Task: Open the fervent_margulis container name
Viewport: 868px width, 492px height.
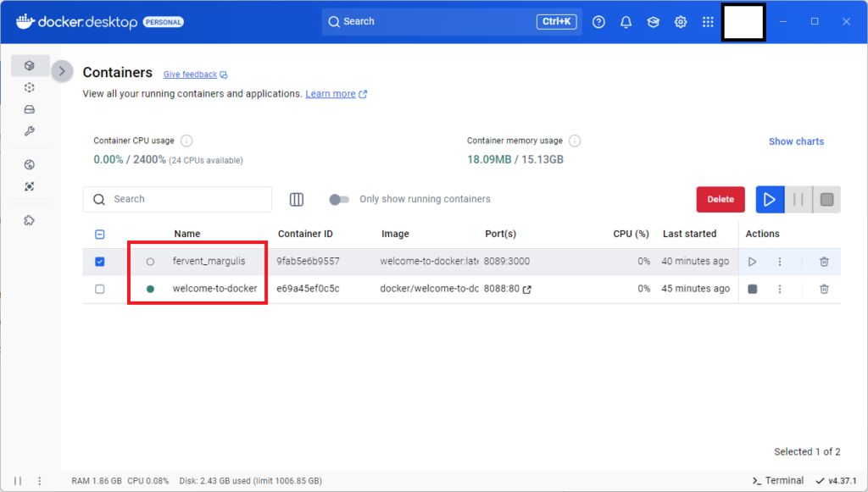Action: (209, 261)
